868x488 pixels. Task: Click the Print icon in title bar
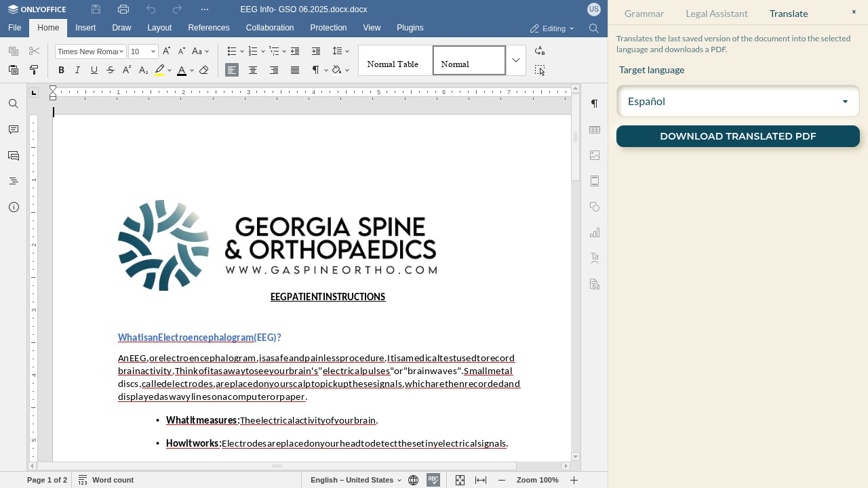tap(123, 9)
